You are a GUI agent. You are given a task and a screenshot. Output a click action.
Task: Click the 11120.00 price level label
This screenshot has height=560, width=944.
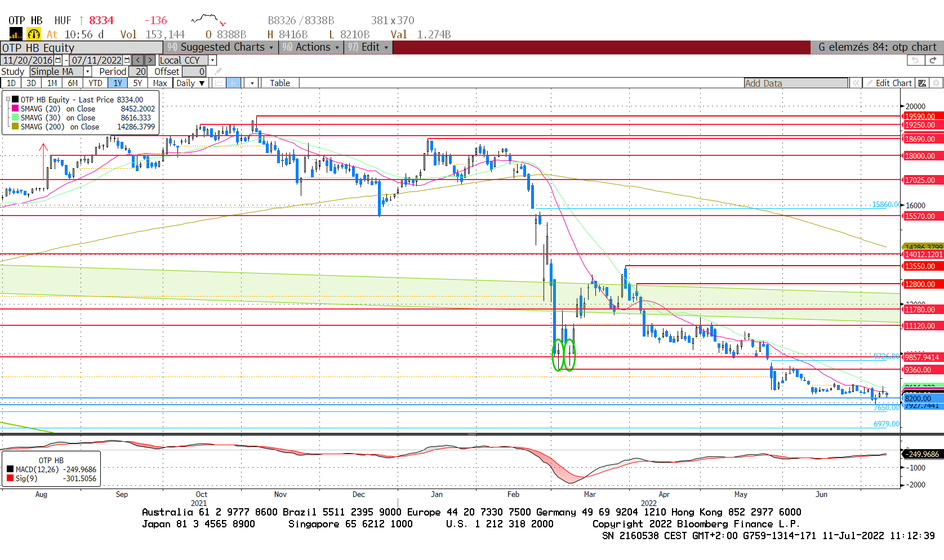coord(923,326)
